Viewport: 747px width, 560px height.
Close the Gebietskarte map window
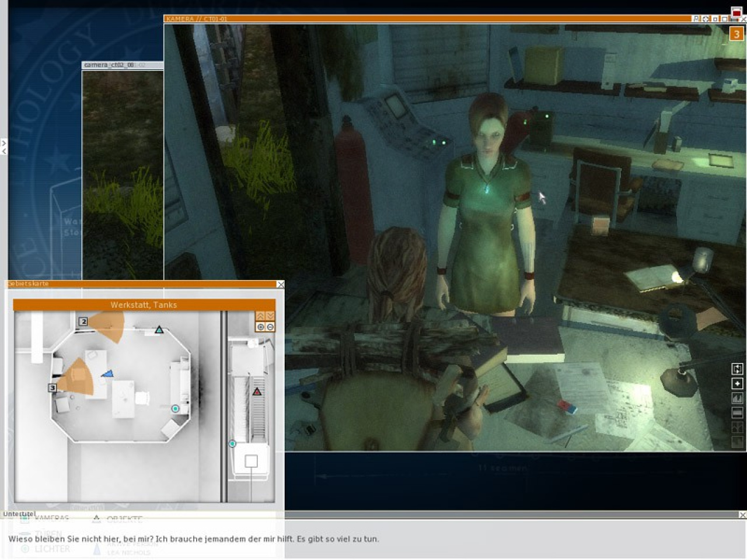coord(280,284)
